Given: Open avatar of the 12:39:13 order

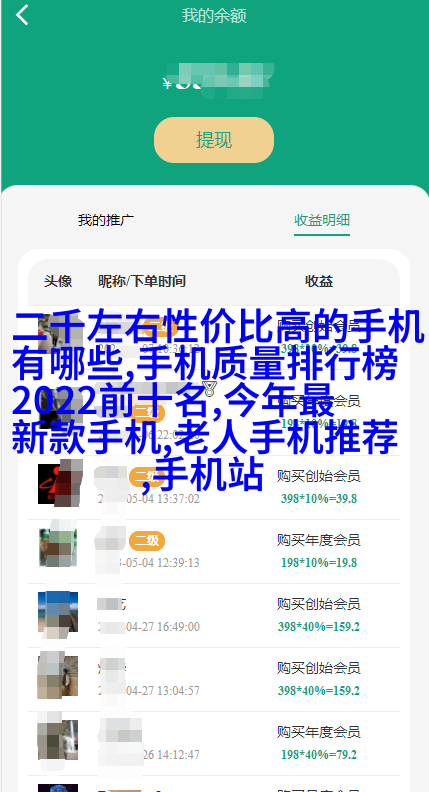Looking at the screenshot, I should [58, 547].
